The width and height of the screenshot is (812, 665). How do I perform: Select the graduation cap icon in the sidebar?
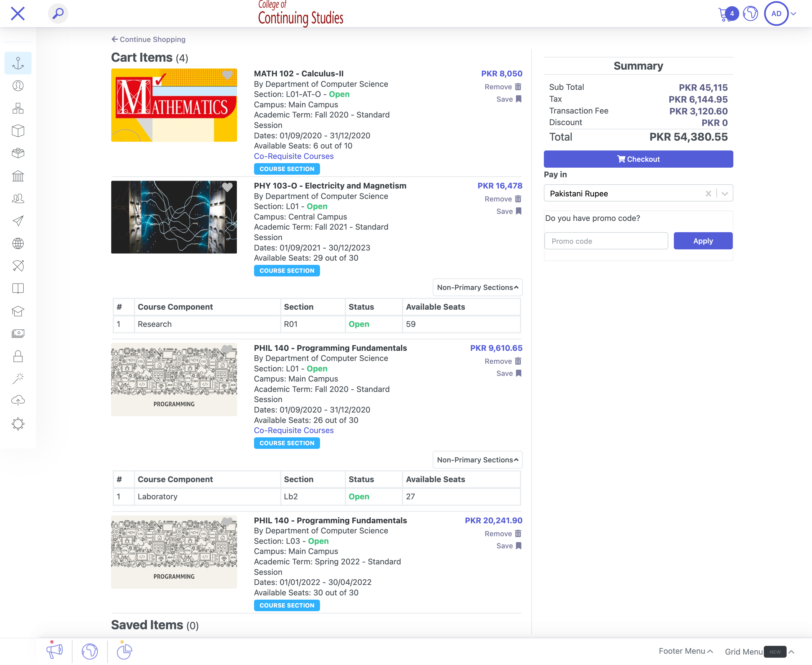(18, 311)
